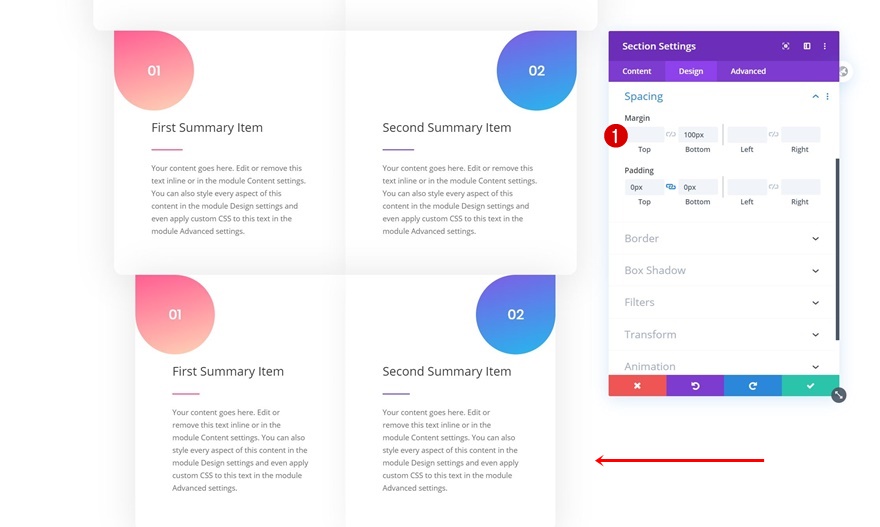Viewport: 880px width, 527px height.
Task: Click the blue redo button
Action: [753, 385]
